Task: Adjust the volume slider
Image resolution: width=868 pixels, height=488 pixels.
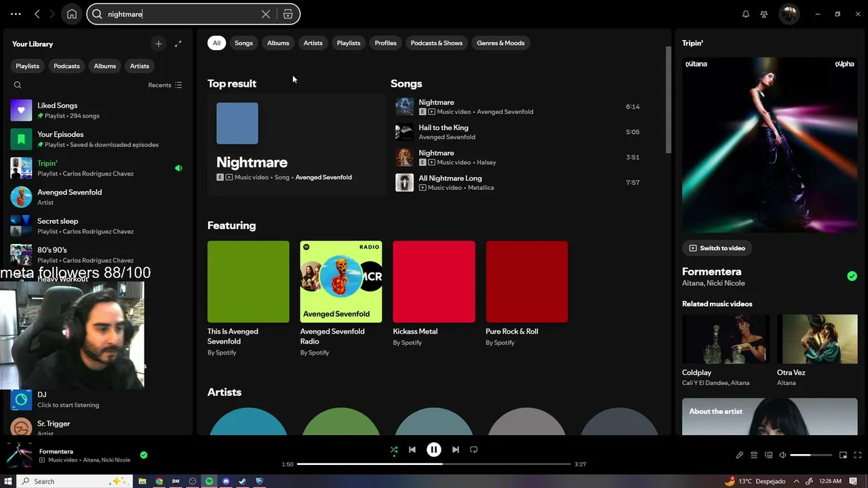Action: click(x=811, y=455)
